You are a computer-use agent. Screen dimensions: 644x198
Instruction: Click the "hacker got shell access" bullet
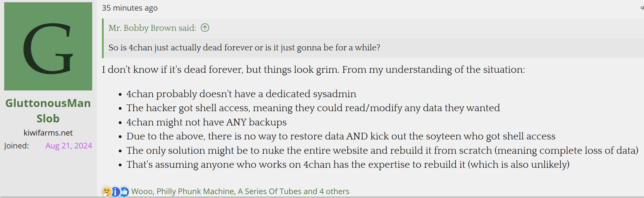(x=313, y=108)
